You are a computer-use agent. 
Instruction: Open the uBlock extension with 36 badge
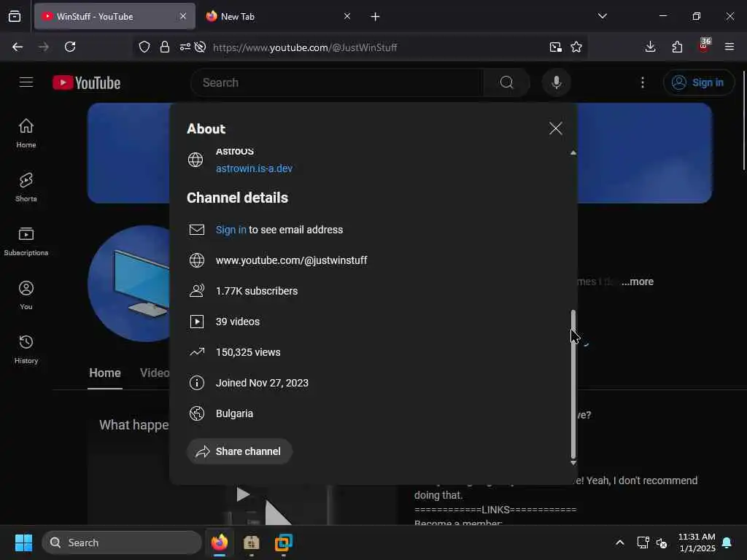(x=704, y=46)
